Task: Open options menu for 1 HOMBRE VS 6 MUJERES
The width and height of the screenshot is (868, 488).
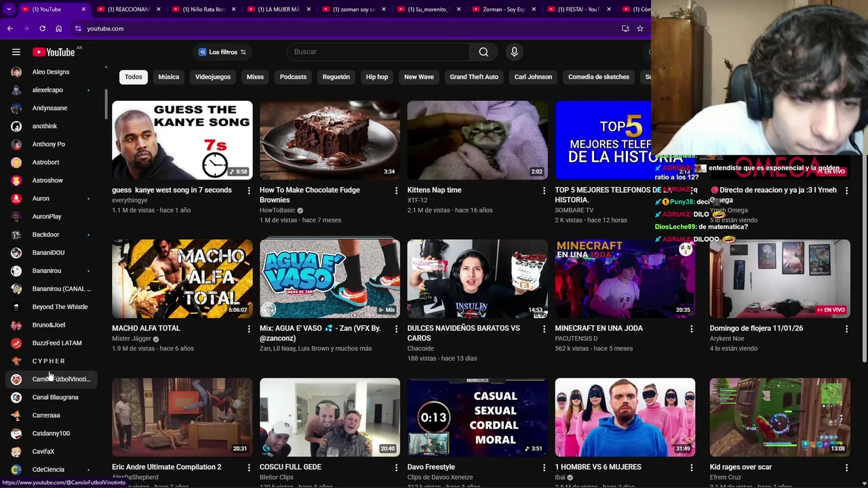Action: click(692, 467)
